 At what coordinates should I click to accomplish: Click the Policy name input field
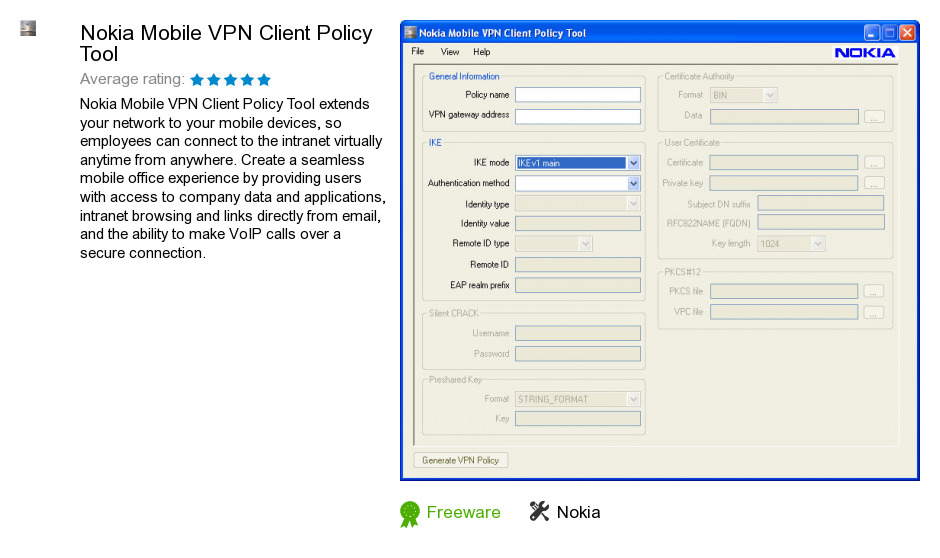coord(577,95)
